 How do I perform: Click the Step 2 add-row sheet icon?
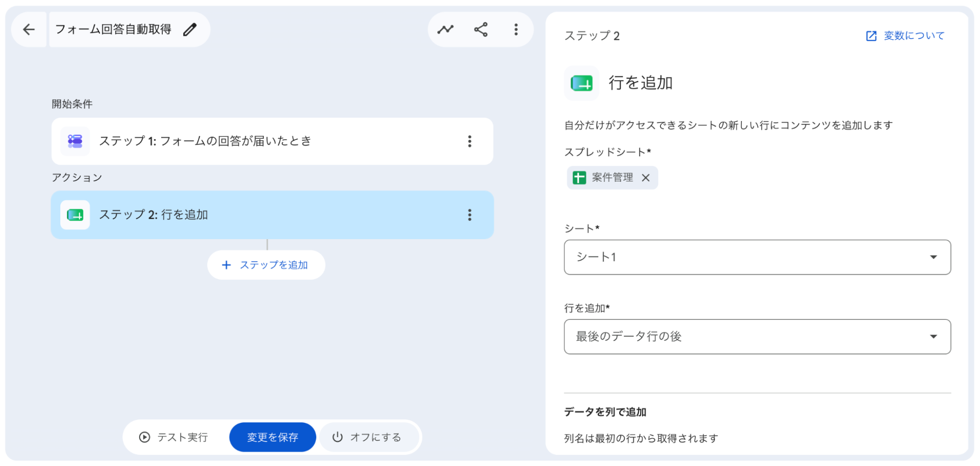[75, 215]
